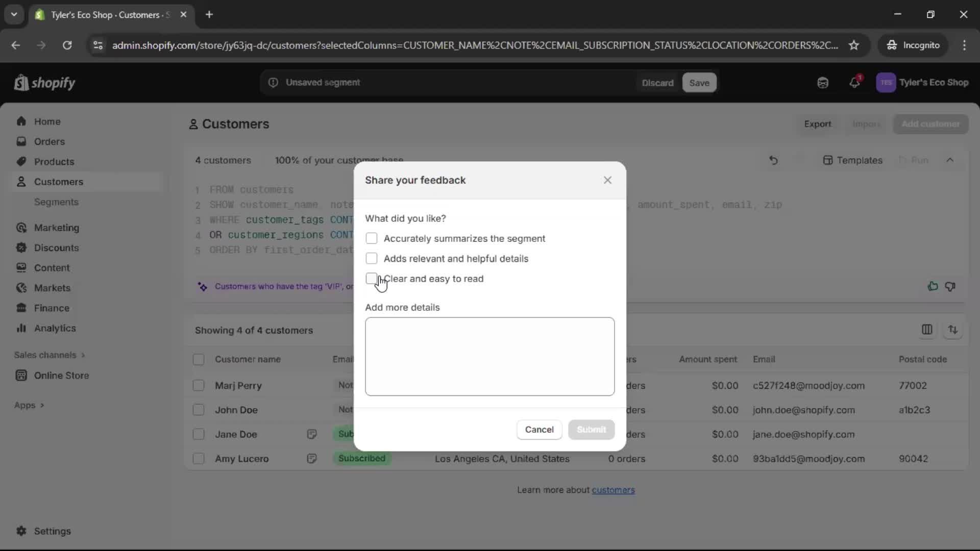The width and height of the screenshot is (980, 551).
Task: Select the John Doe row checkbox
Action: 199,410
